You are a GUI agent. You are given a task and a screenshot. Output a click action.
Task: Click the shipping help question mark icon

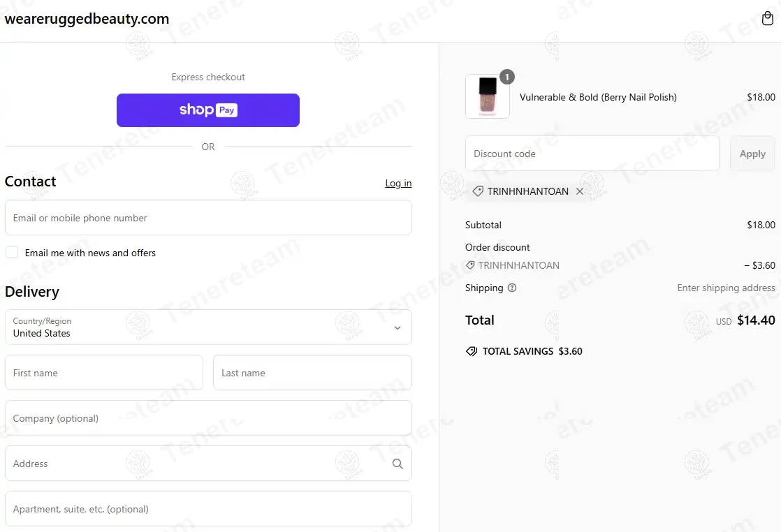click(512, 288)
